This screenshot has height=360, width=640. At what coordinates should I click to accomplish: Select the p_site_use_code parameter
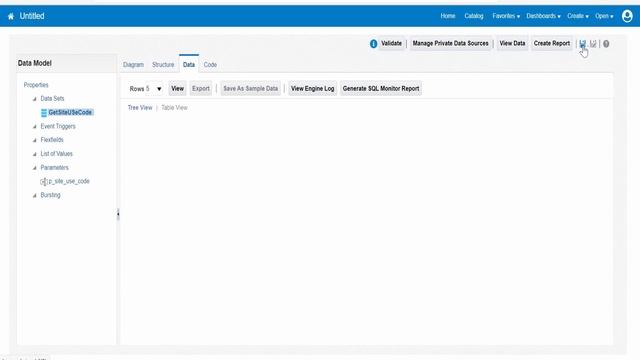[69, 181]
